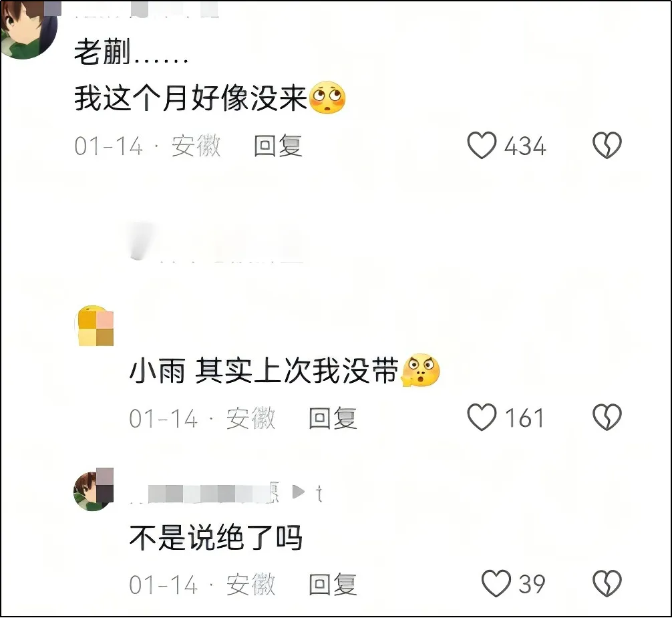This screenshot has height=618, width=672.
Task: Like the comment with 161 likes
Action: click(482, 417)
